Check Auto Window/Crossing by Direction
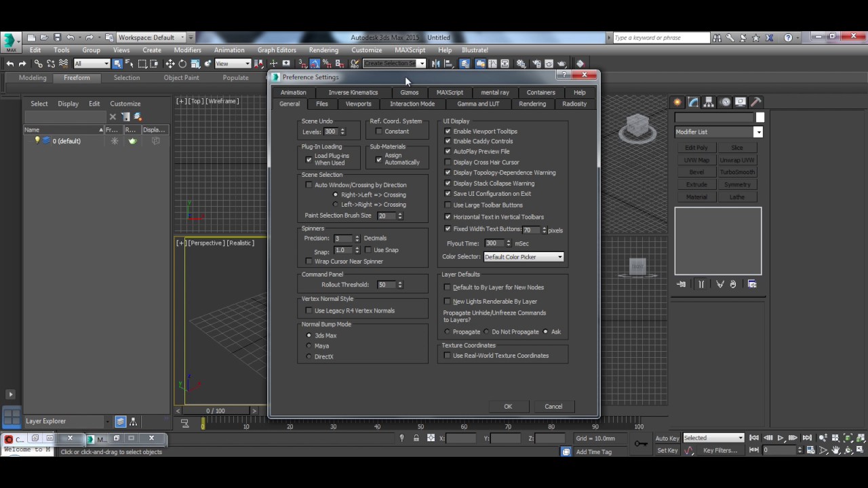 (x=309, y=185)
